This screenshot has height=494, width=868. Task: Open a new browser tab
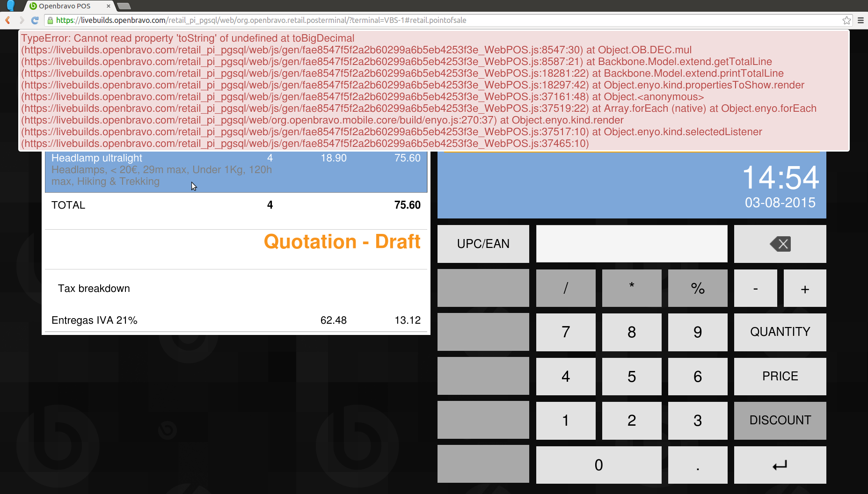tap(124, 6)
